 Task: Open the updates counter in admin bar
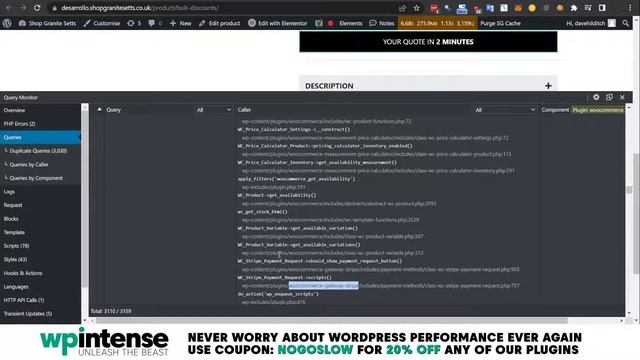pos(134,23)
